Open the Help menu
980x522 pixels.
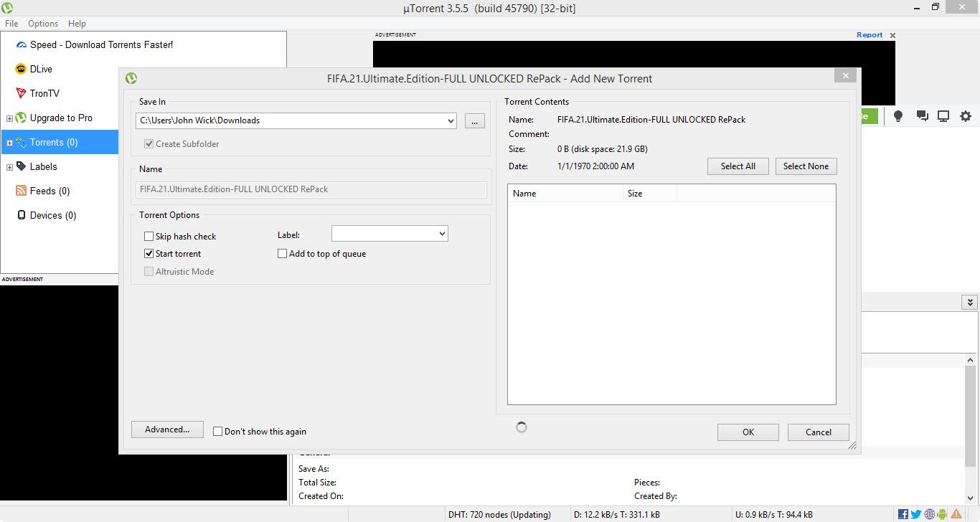[77, 24]
